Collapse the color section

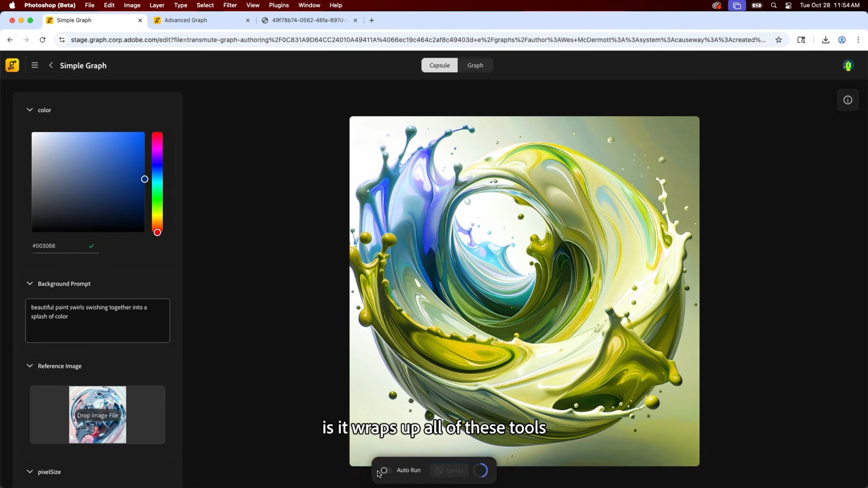30,110
